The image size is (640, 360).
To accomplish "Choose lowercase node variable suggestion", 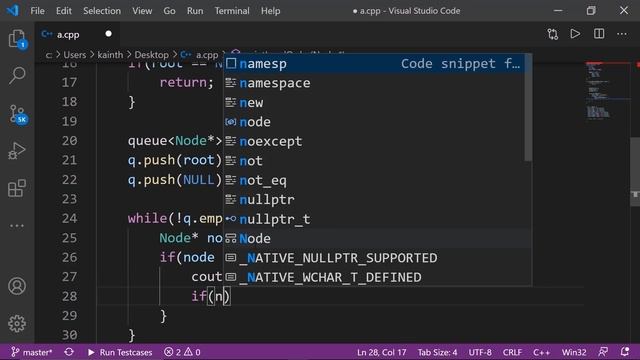I will click(x=374, y=122).
